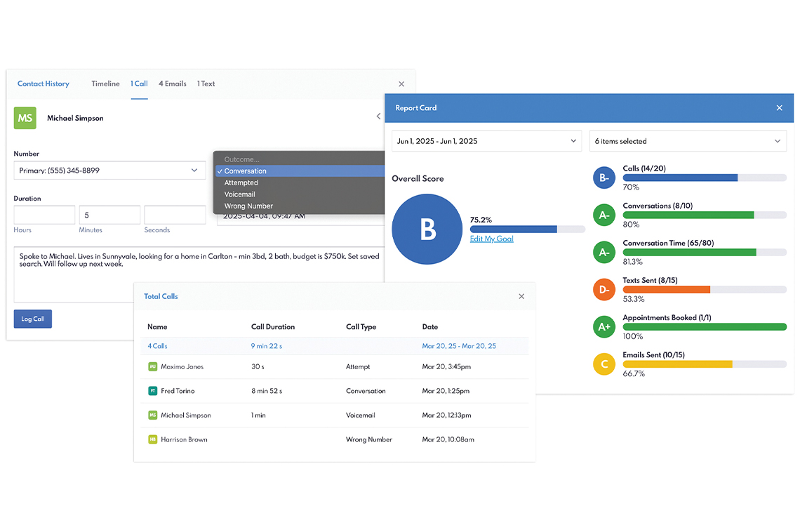Click the Edit My Goal link
800x532 pixels.
tap(491, 239)
